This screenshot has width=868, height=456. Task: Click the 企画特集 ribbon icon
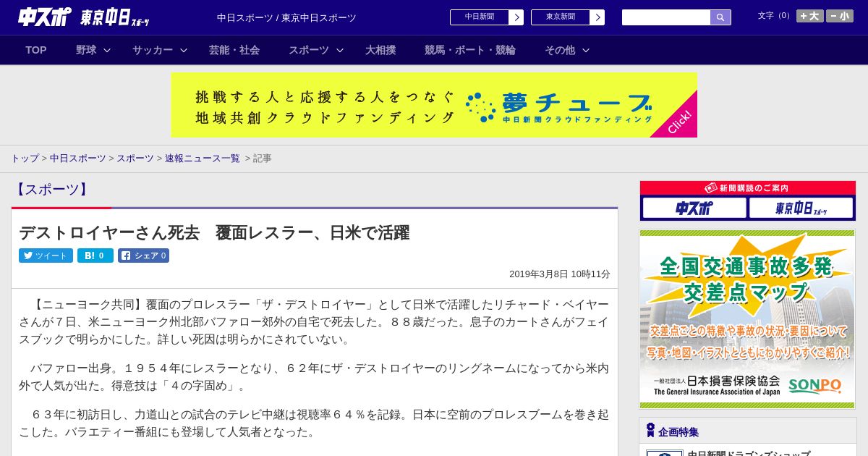click(x=650, y=431)
